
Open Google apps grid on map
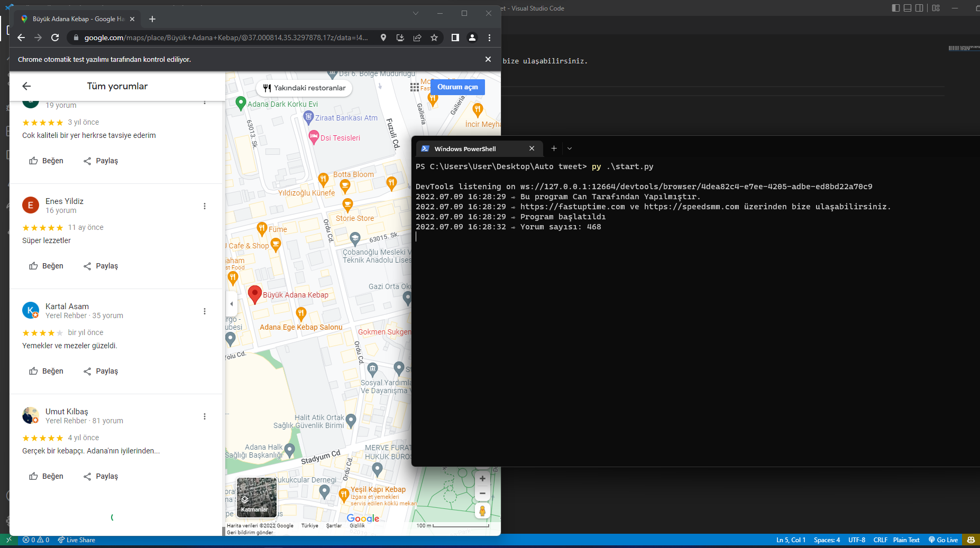click(x=415, y=87)
